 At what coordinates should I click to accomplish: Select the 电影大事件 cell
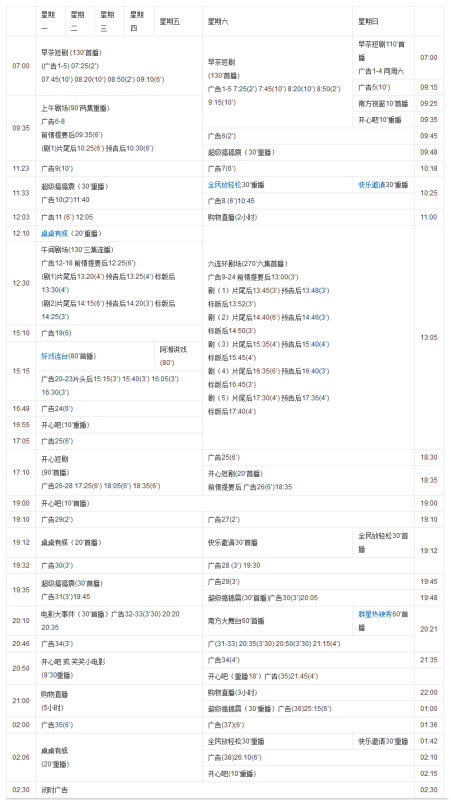pyautogui.click(x=119, y=621)
